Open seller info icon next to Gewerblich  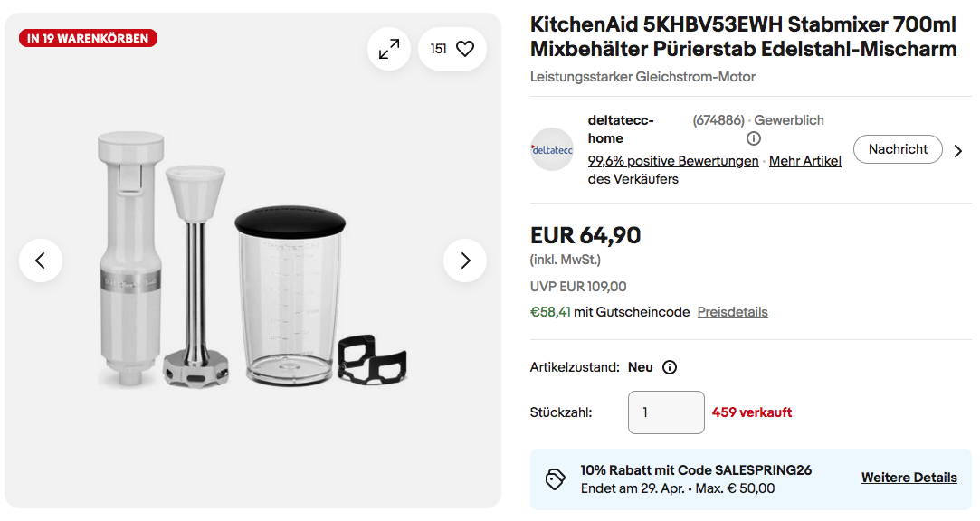point(754,138)
